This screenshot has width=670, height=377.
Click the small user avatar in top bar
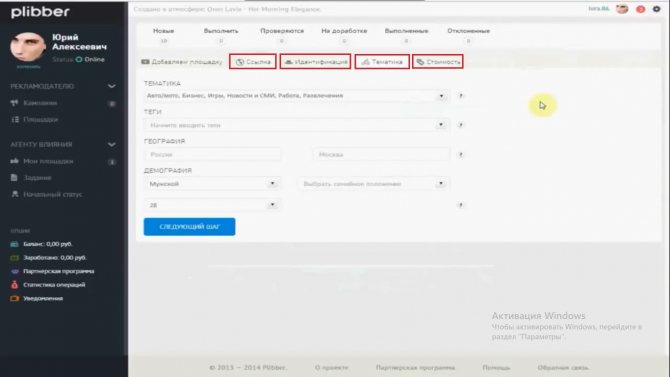622,9
